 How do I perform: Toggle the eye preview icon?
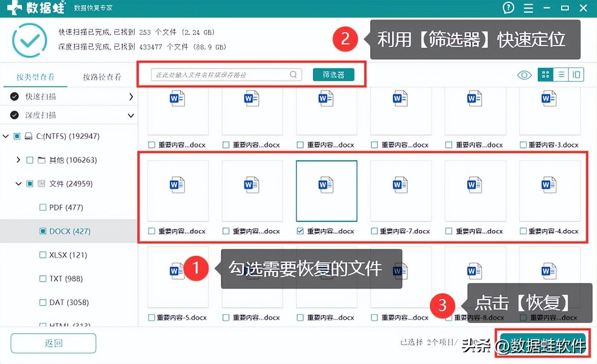point(525,75)
